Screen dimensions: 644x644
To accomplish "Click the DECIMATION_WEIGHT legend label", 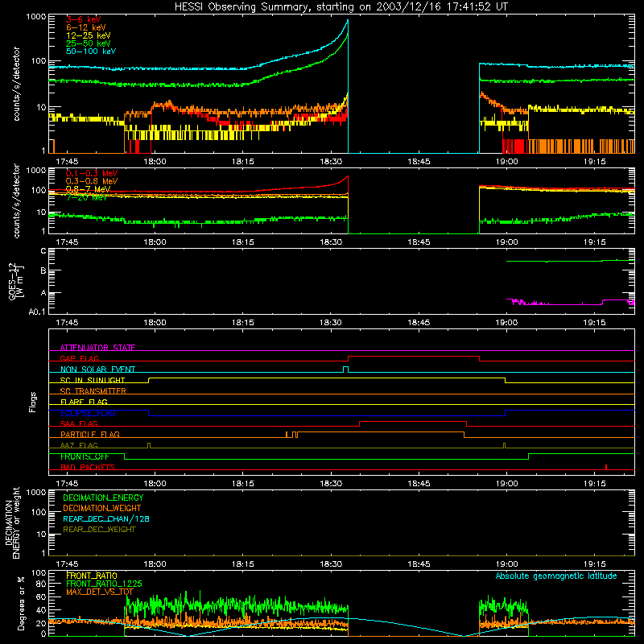I will [102, 508].
